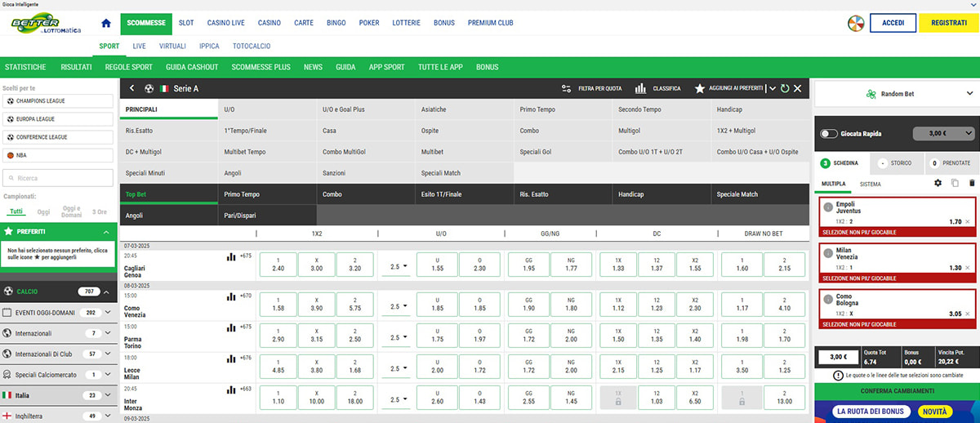The width and height of the screenshot is (980, 423).
Task: Switch to the Live sport tab
Action: (x=139, y=46)
